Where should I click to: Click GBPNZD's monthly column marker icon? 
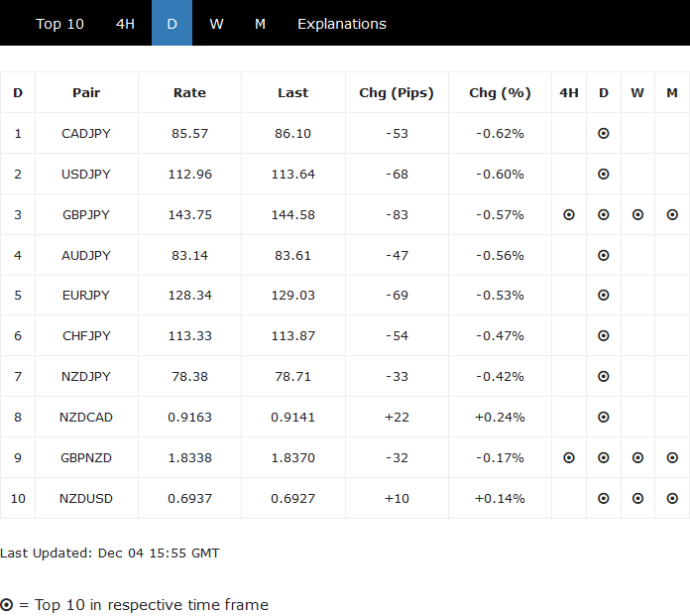(672, 458)
